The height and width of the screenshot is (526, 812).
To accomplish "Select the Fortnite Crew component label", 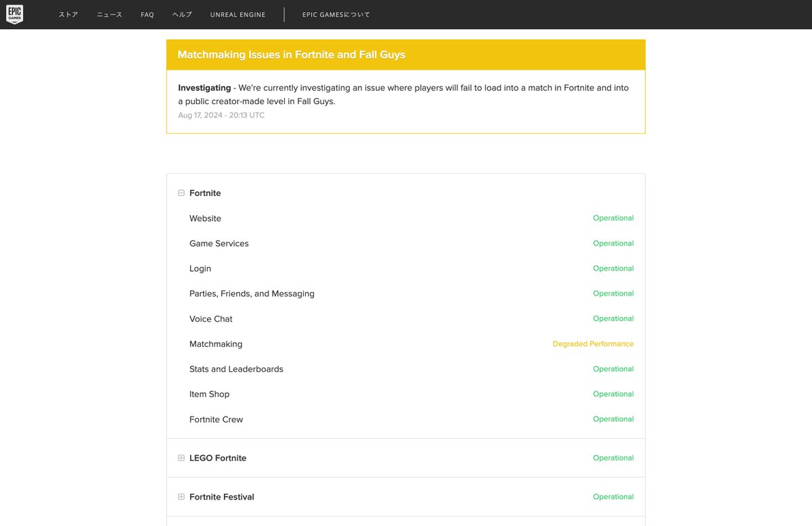I will tap(217, 419).
